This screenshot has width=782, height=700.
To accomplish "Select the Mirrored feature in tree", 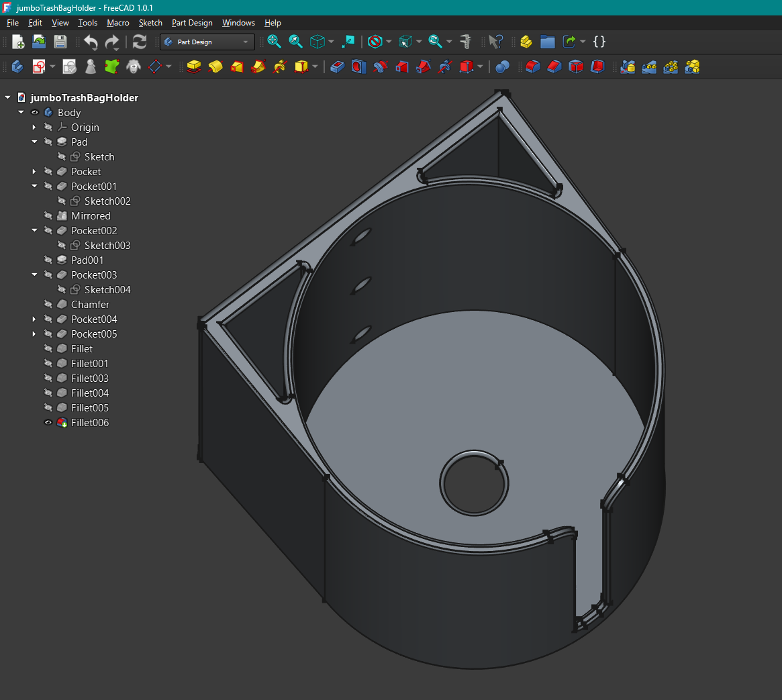I will pos(91,216).
